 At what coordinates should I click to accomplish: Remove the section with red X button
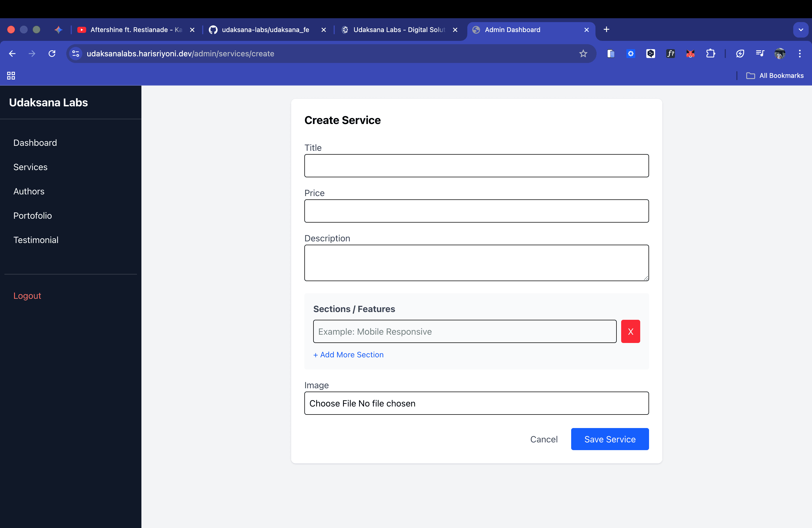(630, 331)
